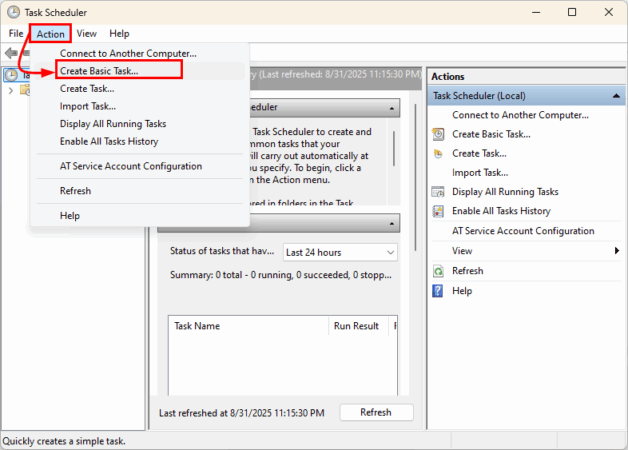Click Display All Running Tasks icon
Screen dimensions: 628x450
tap(438, 192)
